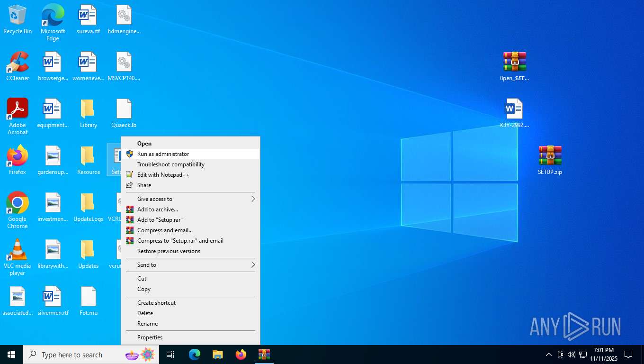Screen dimensions: 644x364
Task: Open the Recycle Bin desktop icon
Action: tap(18, 20)
